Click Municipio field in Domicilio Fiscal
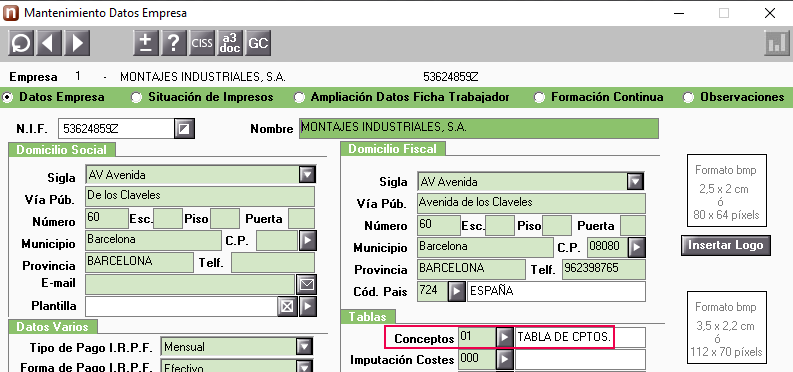 pos(486,248)
